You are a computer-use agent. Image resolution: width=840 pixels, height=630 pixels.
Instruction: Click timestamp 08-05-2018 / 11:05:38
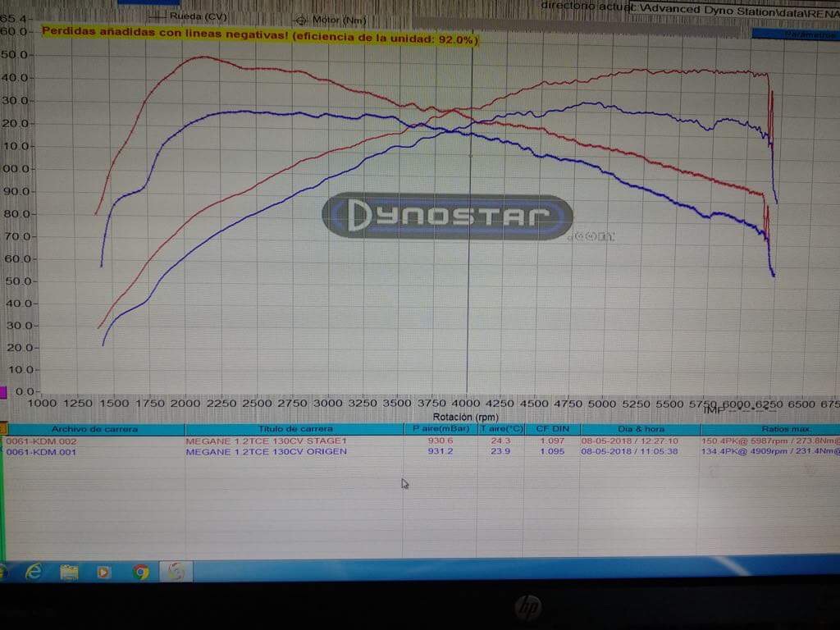pyautogui.click(x=629, y=451)
